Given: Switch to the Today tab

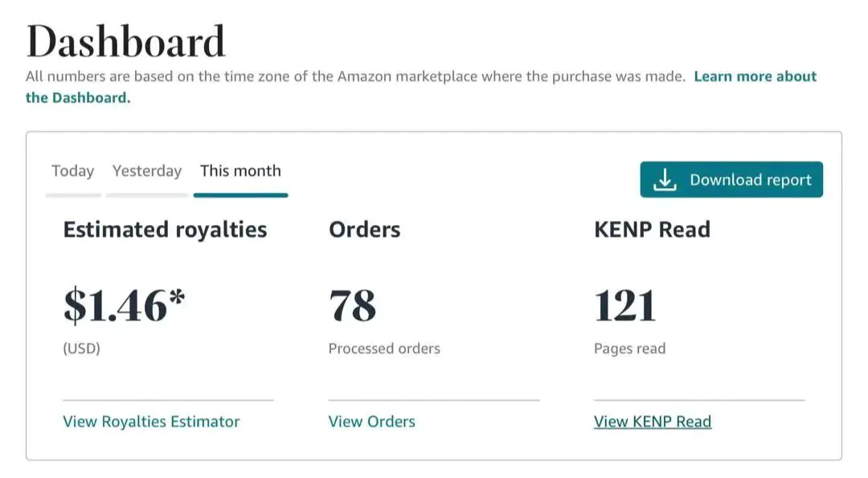Looking at the screenshot, I should click(72, 171).
